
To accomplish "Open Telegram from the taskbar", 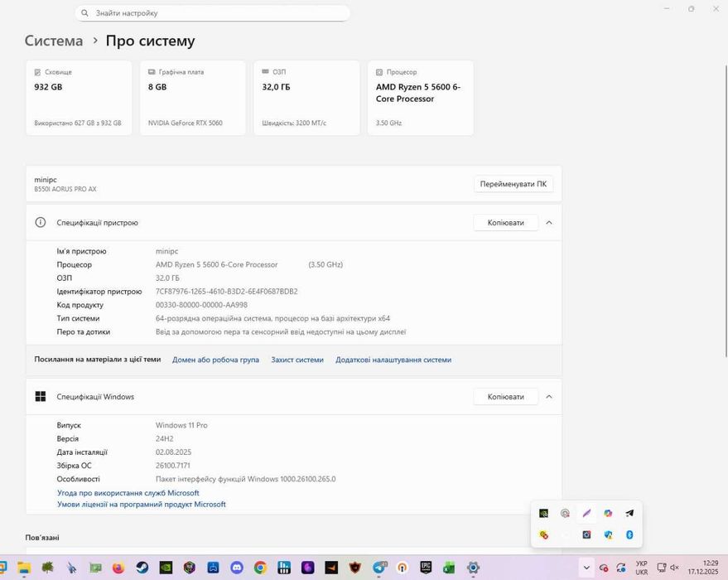I will pyautogui.click(x=379, y=568).
